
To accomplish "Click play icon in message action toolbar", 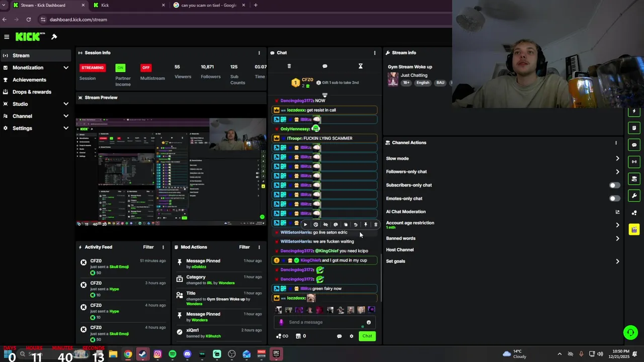I will pos(305,225).
